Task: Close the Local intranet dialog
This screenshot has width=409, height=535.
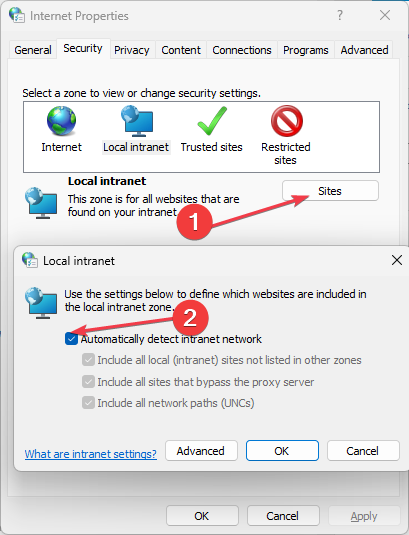Action: 397,260
